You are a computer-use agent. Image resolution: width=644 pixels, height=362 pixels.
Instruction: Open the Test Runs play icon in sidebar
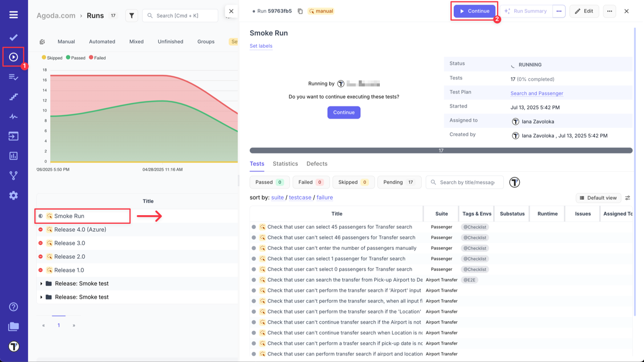click(13, 56)
